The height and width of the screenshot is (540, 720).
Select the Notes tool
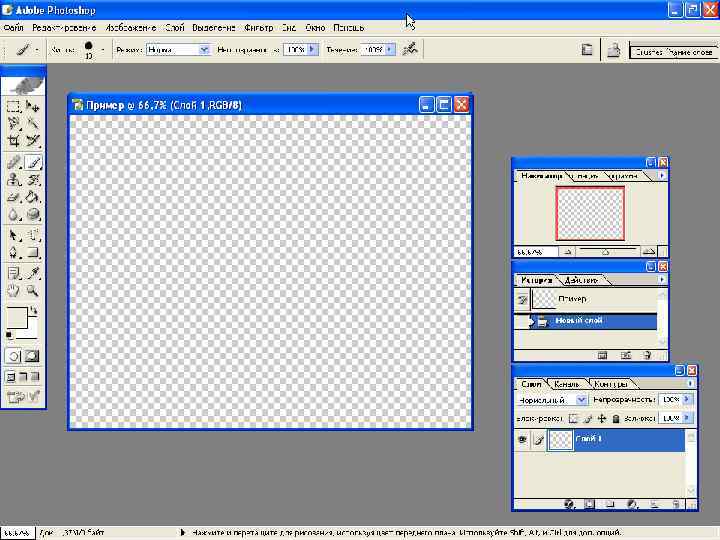[13, 274]
